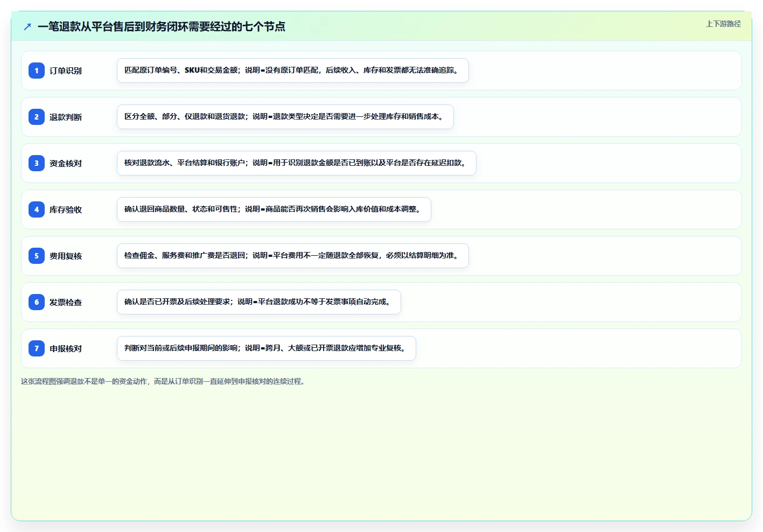Screen dimensions: 763x532
Task: Click the 发票检查 step label
Action: pyautogui.click(x=66, y=302)
